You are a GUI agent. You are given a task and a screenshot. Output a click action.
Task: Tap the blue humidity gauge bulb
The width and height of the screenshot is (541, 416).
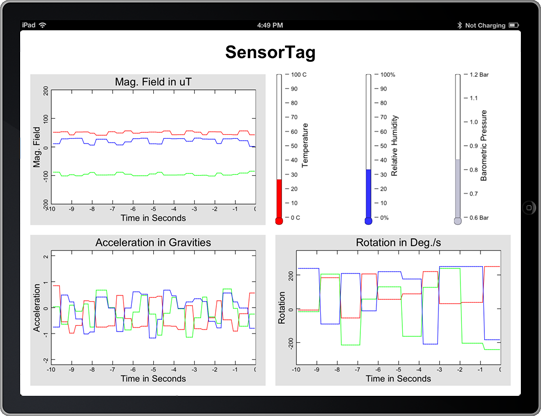[368, 221]
